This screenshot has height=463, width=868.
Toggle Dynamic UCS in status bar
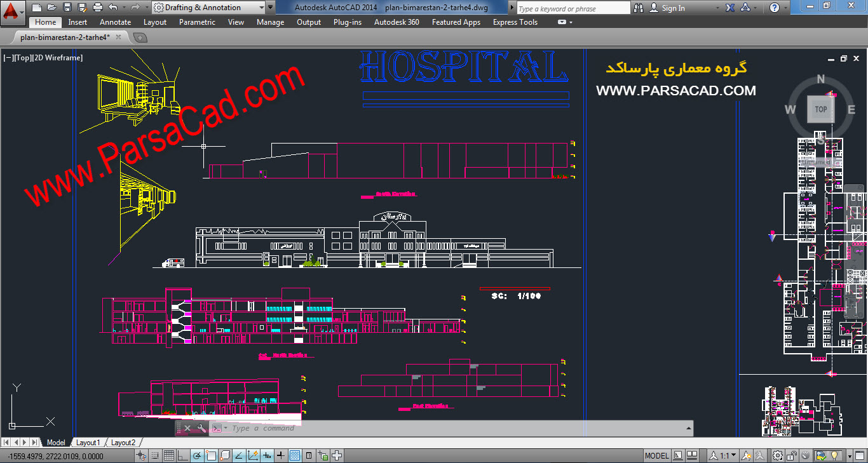tap(253, 455)
